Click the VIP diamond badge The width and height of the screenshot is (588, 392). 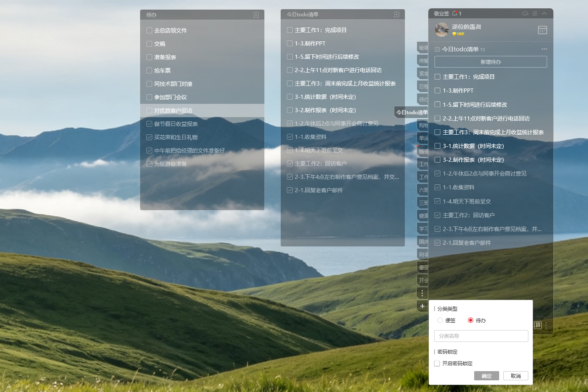click(x=458, y=34)
